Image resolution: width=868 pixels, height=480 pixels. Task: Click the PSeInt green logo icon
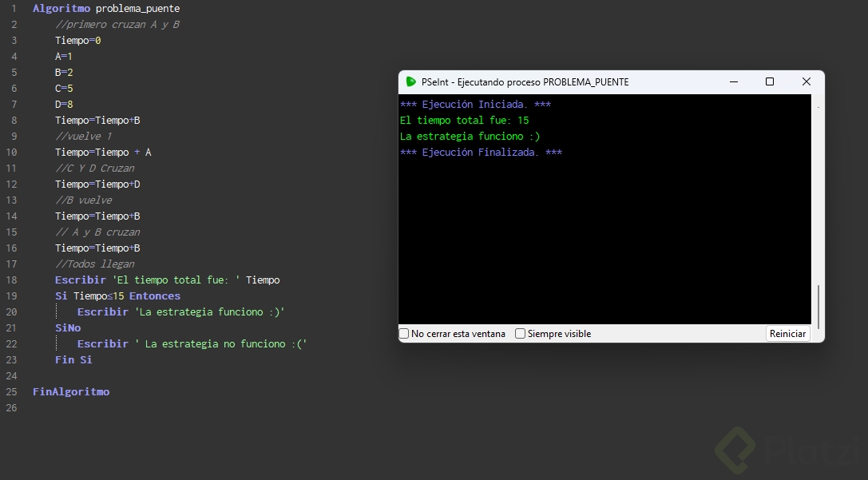tap(410, 82)
